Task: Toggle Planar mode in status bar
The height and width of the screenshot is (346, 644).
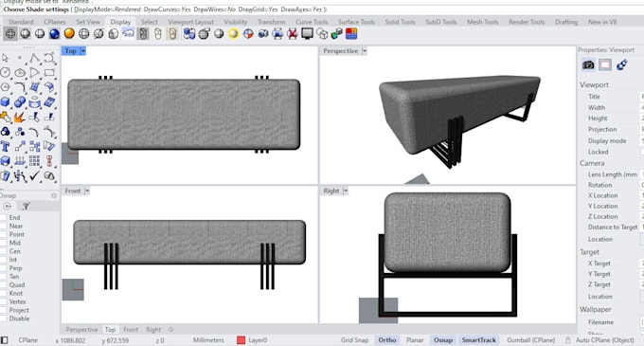Action: point(415,340)
